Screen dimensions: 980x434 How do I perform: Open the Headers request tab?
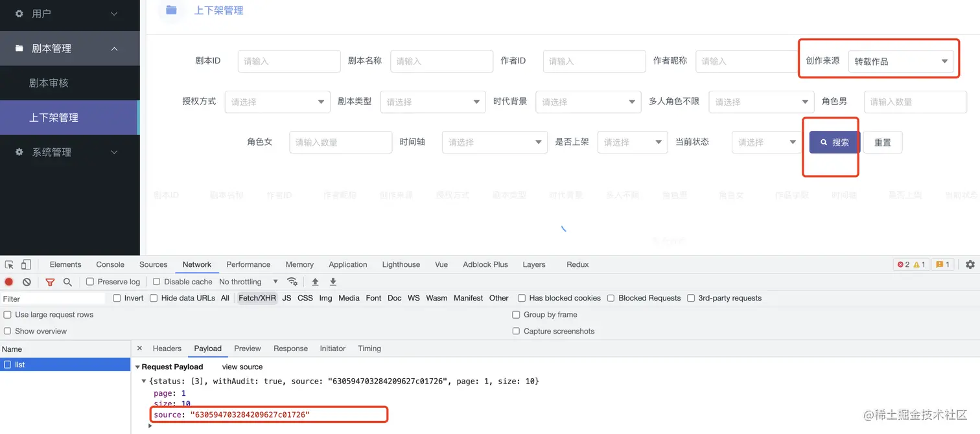[x=167, y=348]
